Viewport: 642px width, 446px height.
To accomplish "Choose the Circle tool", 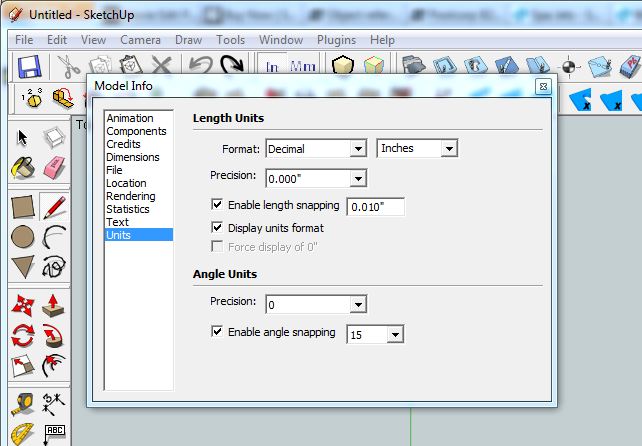I will (23, 237).
